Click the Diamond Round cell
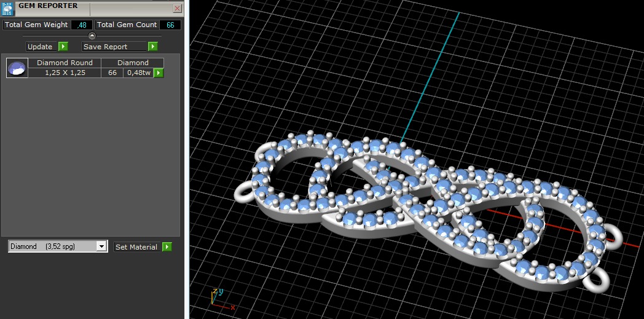The height and width of the screenshot is (319, 644). tap(65, 63)
